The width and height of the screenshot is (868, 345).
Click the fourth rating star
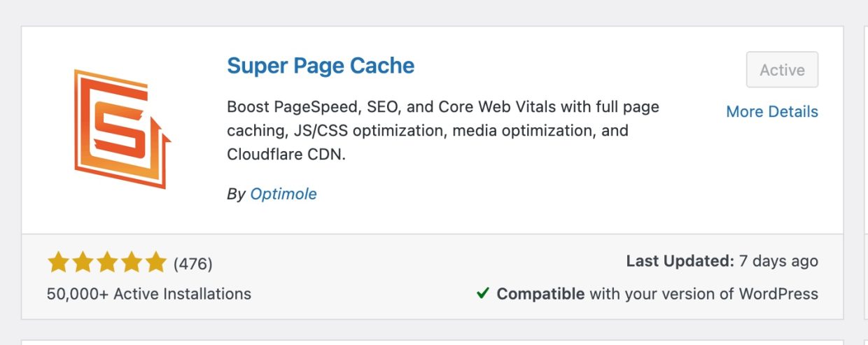pos(131,263)
